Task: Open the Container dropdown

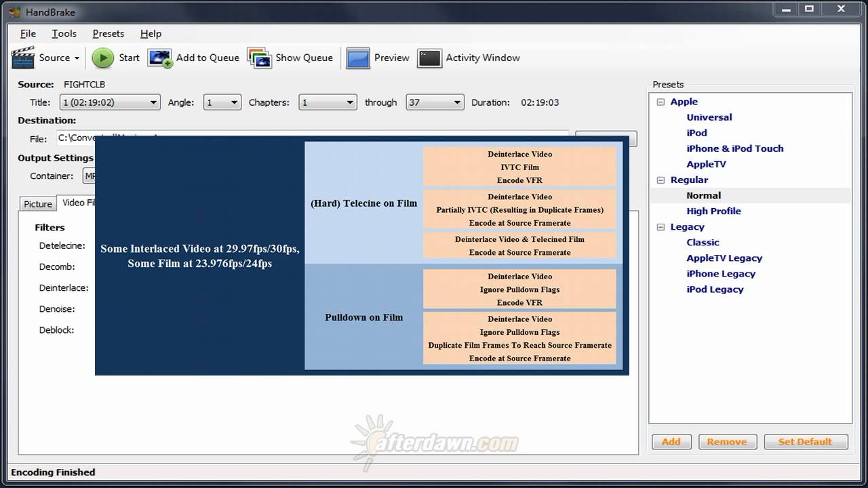Action: tap(89, 176)
